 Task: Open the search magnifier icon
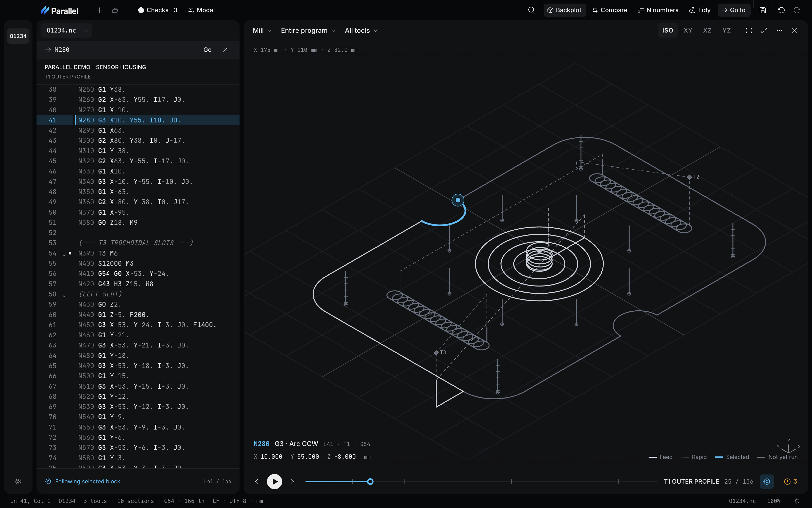(x=531, y=10)
